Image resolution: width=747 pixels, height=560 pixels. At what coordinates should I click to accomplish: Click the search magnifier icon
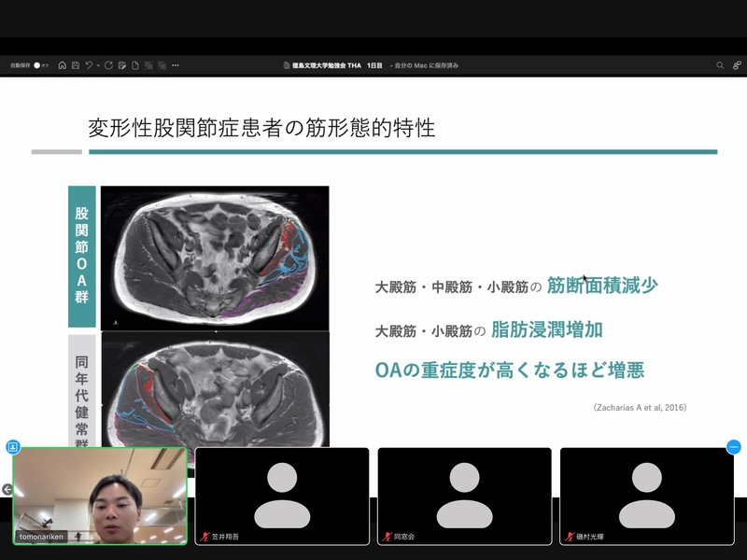click(720, 65)
